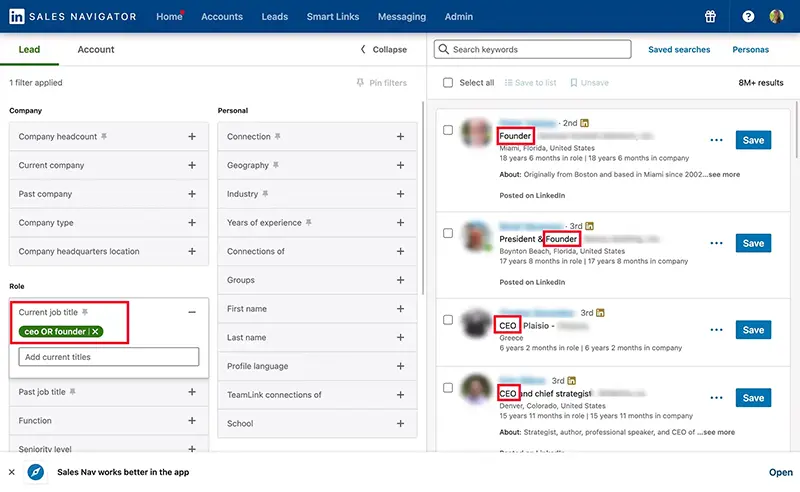
Task: Collapse the filters panel
Action: click(384, 50)
